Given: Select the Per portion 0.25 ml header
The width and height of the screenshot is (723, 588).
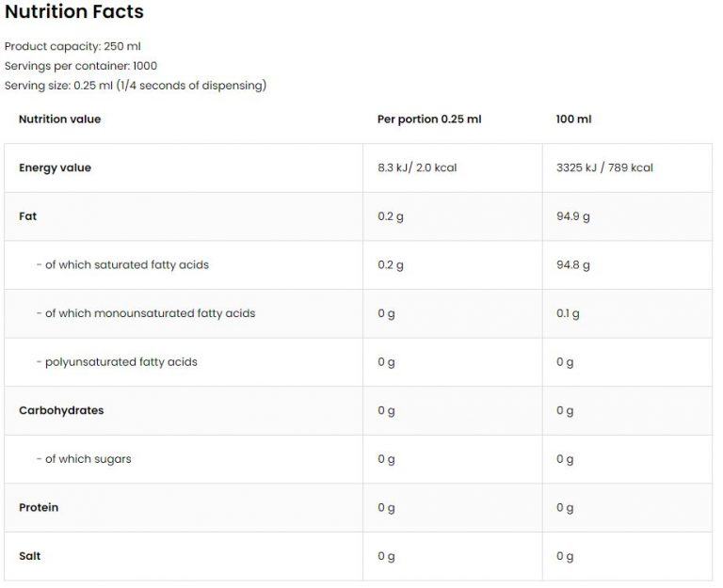Looking at the screenshot, I should point(429,119).
